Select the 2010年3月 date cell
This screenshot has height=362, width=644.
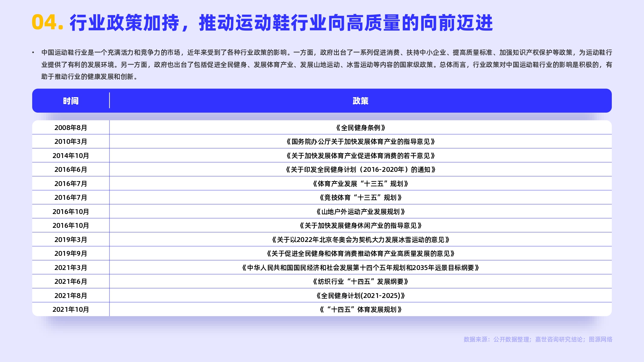pyautogui.click(x=71, y=142)
